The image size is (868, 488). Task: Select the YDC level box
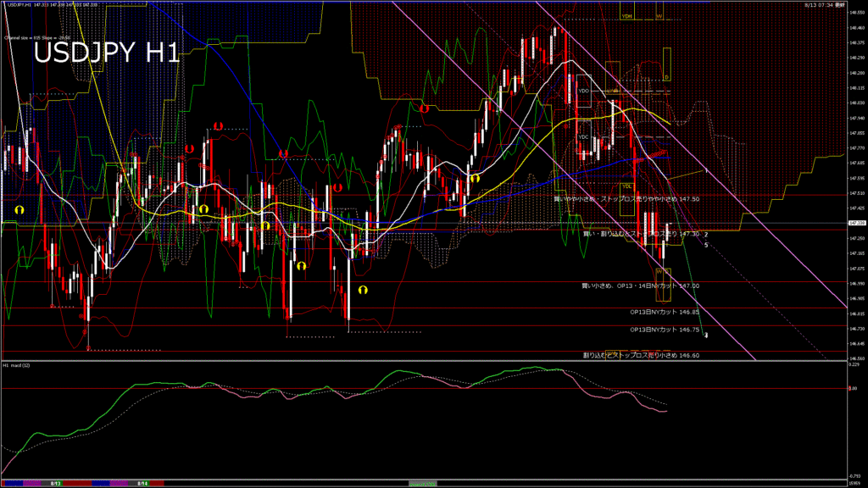tap(583, 137)
